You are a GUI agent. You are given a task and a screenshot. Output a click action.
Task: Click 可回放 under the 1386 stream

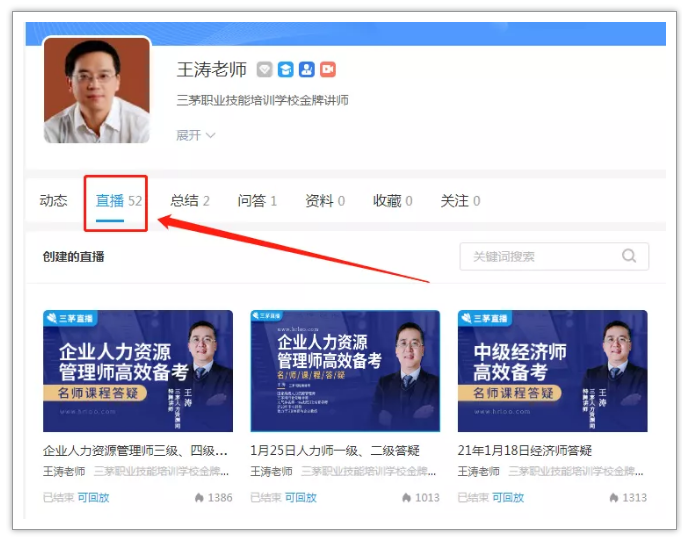click(x=93, y=497)
